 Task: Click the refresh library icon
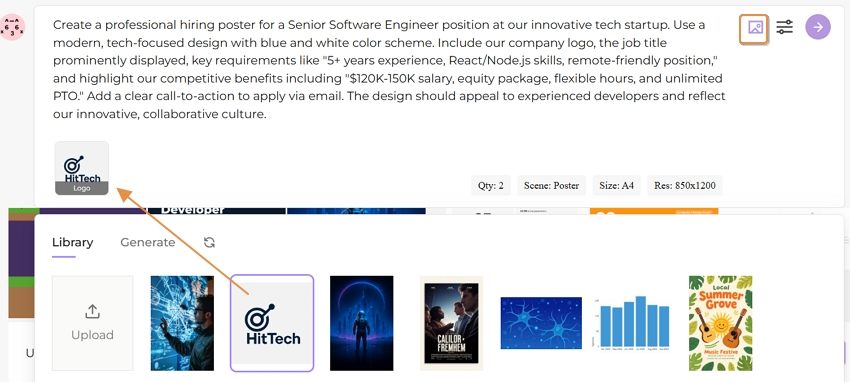click(x=209, y=242)
